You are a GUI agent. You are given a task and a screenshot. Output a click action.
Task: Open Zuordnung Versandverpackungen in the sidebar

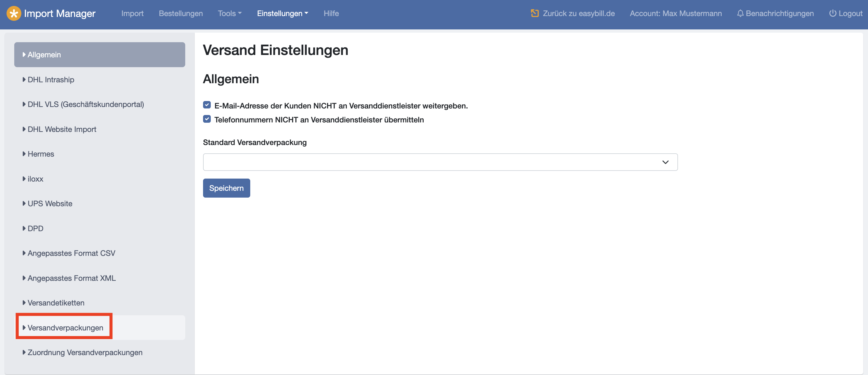(100, 352)
